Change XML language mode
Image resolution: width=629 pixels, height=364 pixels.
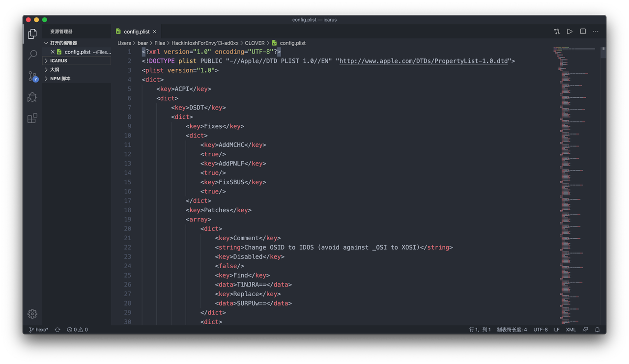pos(571,330)
